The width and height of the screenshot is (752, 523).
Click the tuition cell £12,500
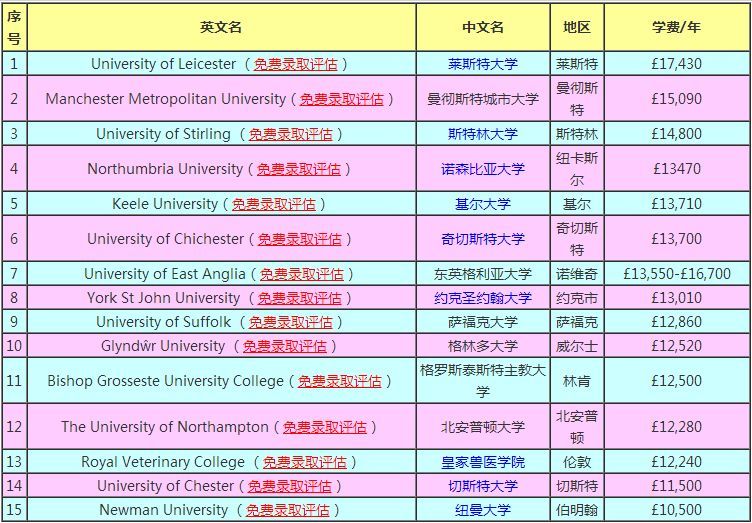(677, 381)
